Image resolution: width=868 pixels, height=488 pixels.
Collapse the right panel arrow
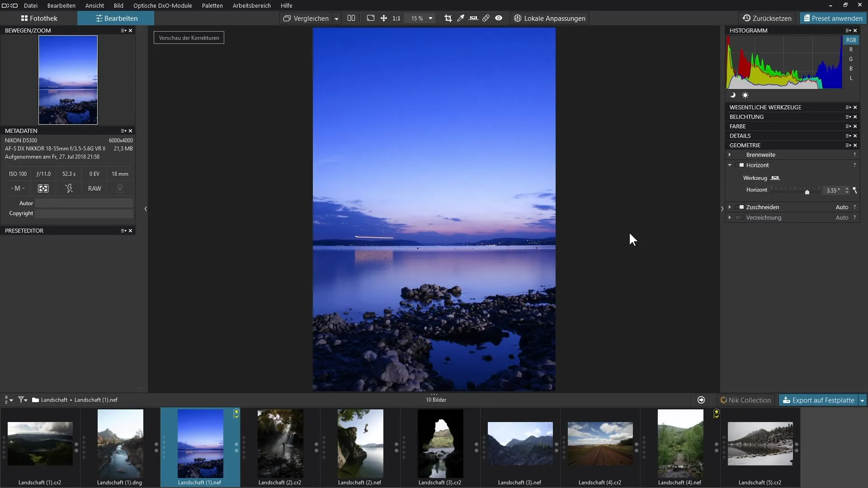click(x=722, y=209)
